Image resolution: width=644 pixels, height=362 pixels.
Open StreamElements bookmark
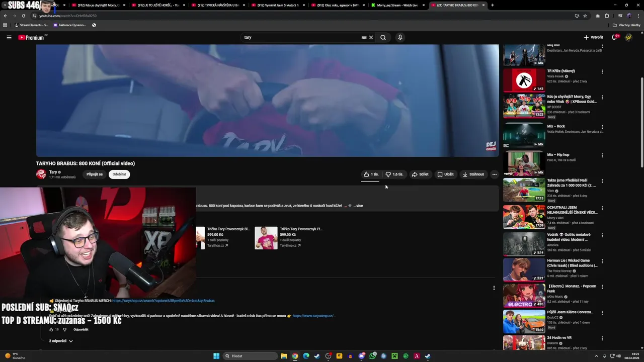coord(31,25)
